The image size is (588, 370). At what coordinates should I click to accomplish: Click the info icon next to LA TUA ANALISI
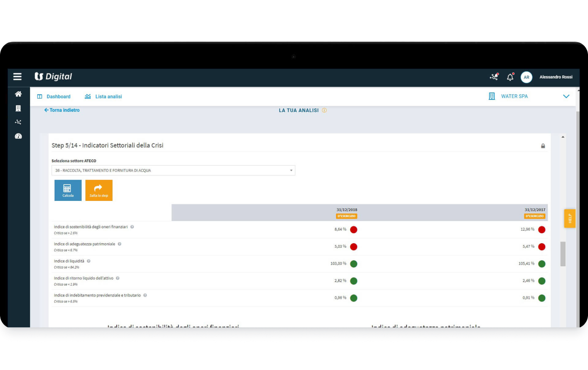[324, 110]
